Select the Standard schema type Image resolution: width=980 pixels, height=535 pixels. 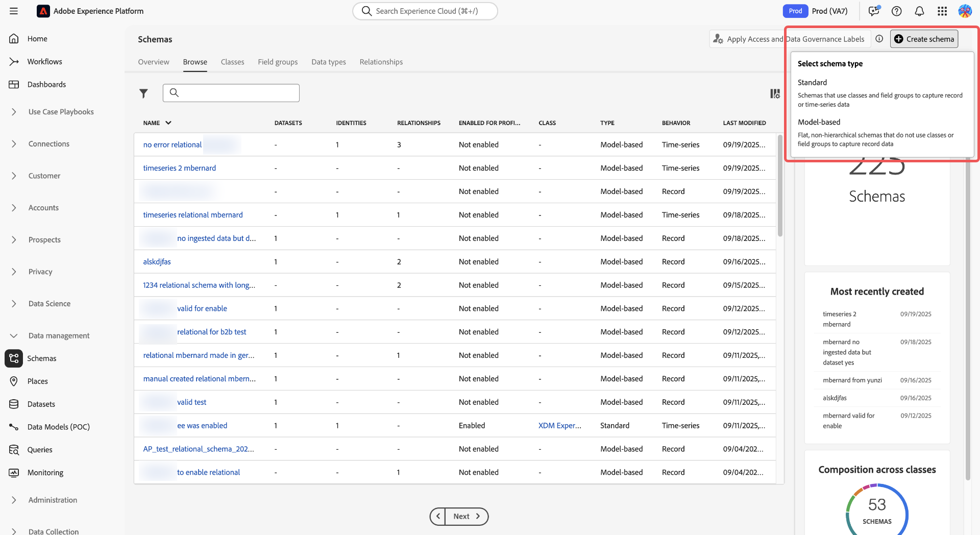pyautogui.click(x=812, y=82)
